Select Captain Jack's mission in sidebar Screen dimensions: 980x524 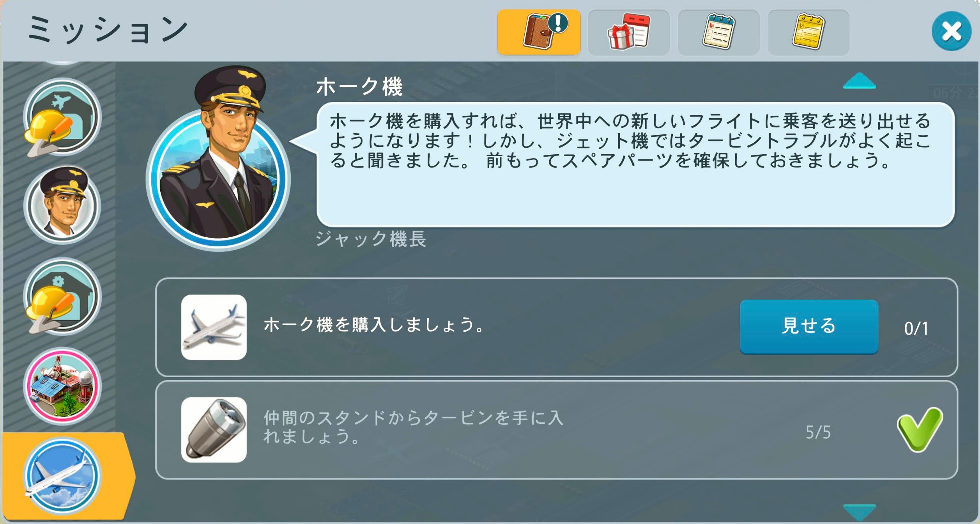click(62, 205)
